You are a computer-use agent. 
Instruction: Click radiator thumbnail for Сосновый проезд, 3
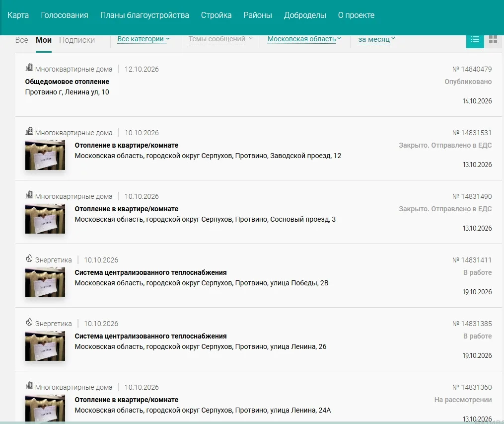click(45, 219)
